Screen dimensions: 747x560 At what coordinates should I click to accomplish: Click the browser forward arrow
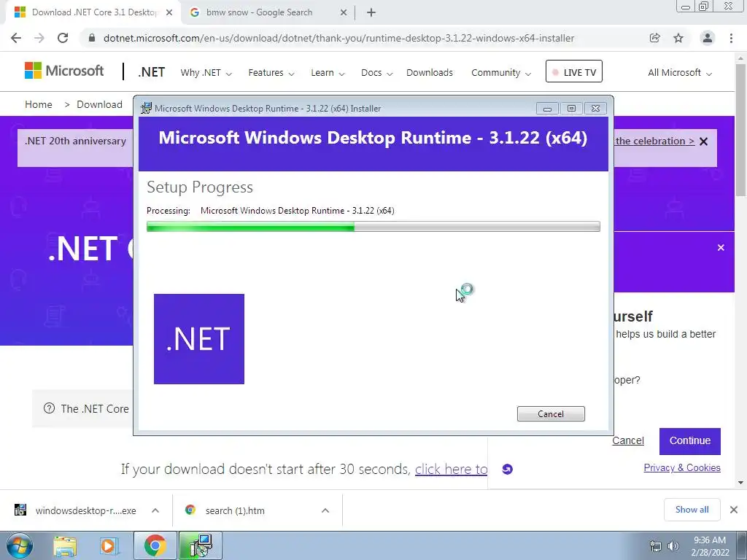click(39, 38)
